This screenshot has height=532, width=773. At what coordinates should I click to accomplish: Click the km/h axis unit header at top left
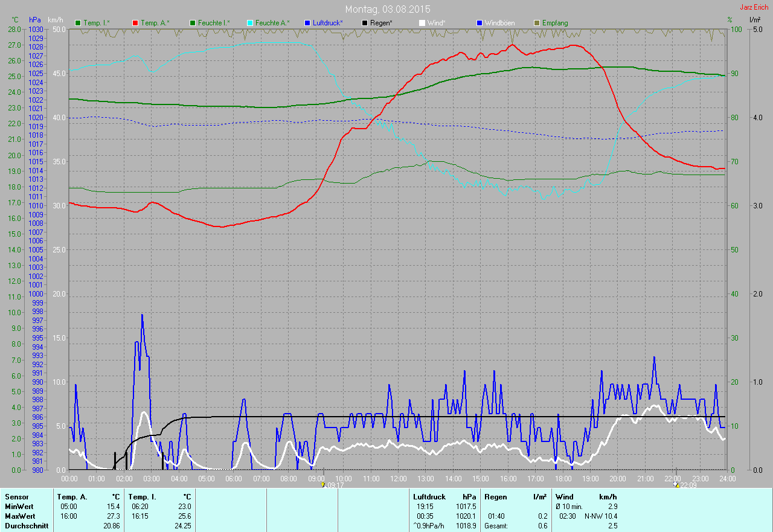click(x=55, y=20)
